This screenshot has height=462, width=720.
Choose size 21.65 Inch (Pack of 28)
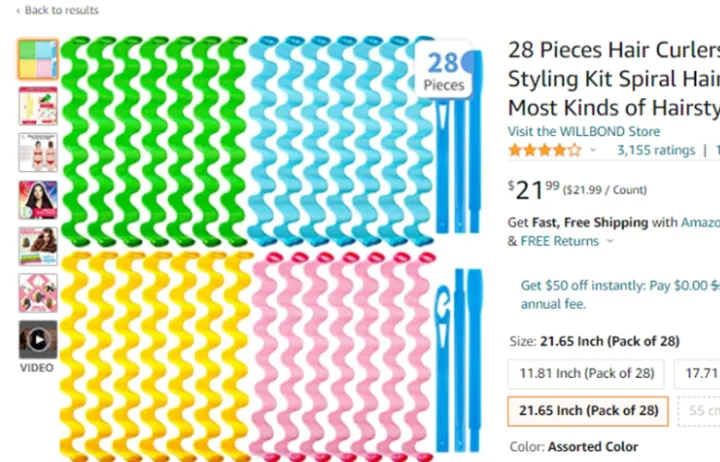pos(586,410)
